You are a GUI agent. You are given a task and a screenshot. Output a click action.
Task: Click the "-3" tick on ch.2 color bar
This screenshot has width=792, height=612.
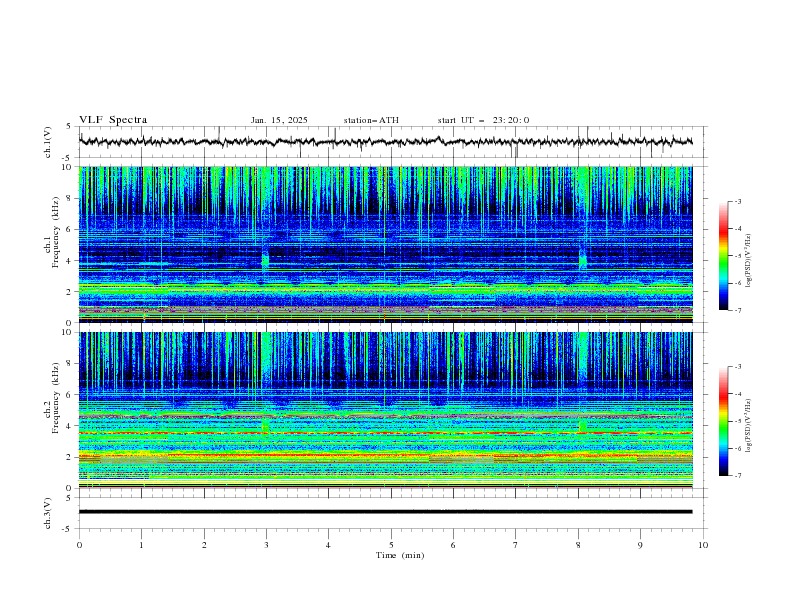click(x=738, y=367)
